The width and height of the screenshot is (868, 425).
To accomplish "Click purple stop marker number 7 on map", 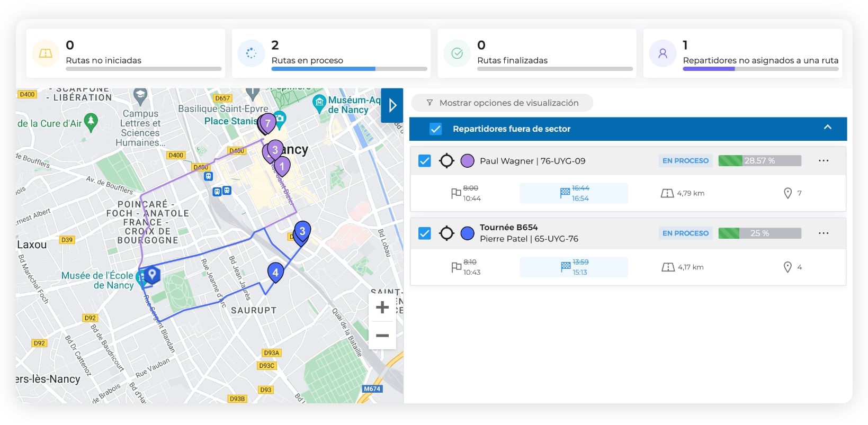I will [x=268, y=123].
